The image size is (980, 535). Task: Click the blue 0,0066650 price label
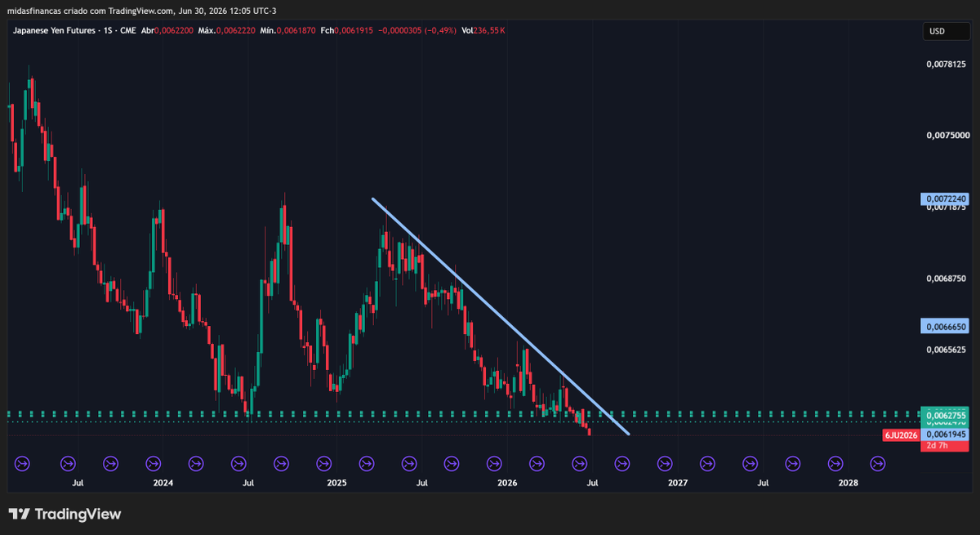coord(945,327)
